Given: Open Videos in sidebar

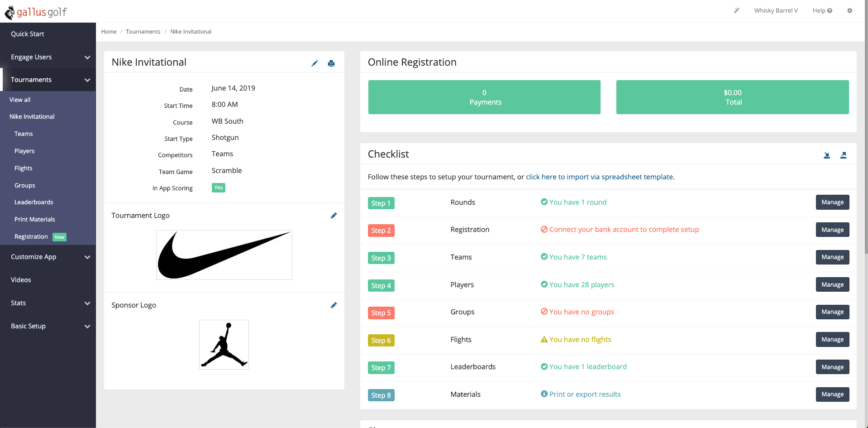Looking at the screenshot, I should [48, 280].
